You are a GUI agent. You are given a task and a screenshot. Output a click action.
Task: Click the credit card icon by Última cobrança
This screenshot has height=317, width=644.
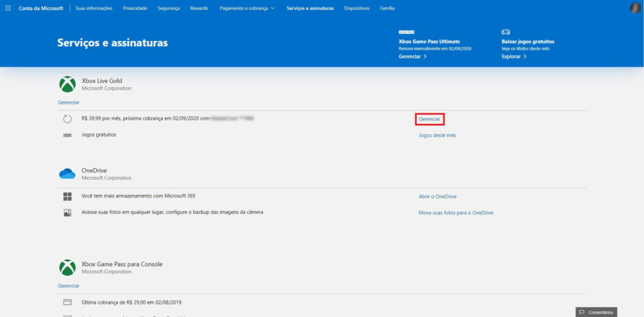tap(67, 303)
